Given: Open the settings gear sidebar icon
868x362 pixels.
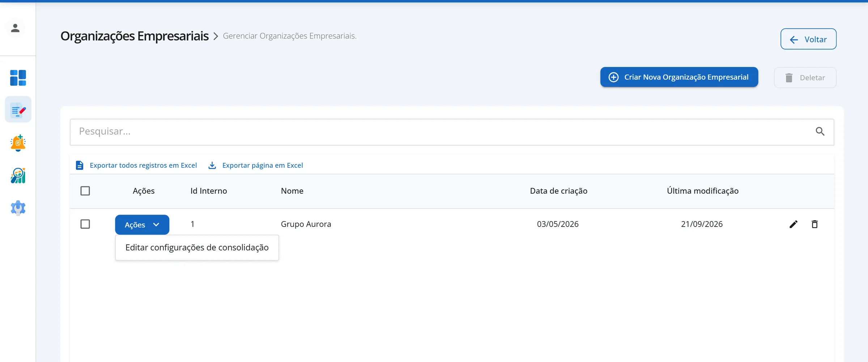Looking at the screenshot, I should (x=18, y=208).
